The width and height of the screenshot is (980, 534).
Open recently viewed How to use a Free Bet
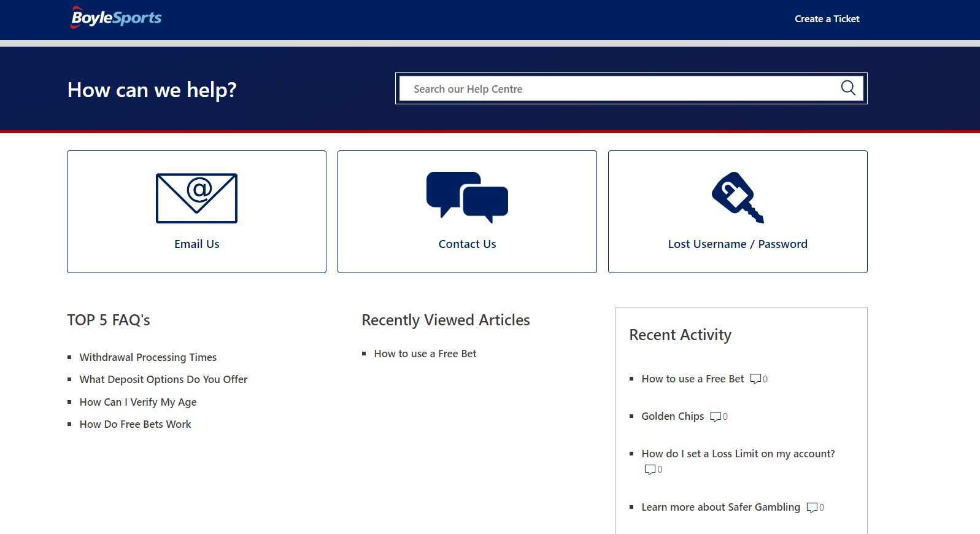point(425,354)
